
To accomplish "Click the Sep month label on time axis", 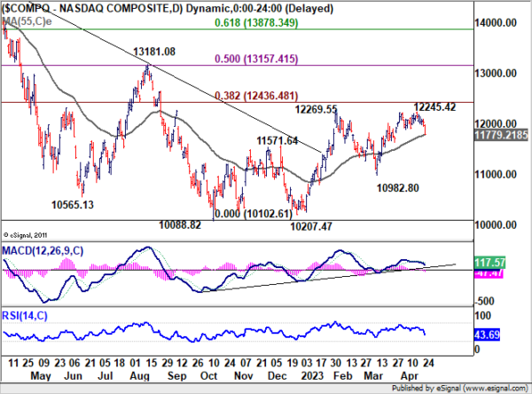I will click(x=177, y=376).
